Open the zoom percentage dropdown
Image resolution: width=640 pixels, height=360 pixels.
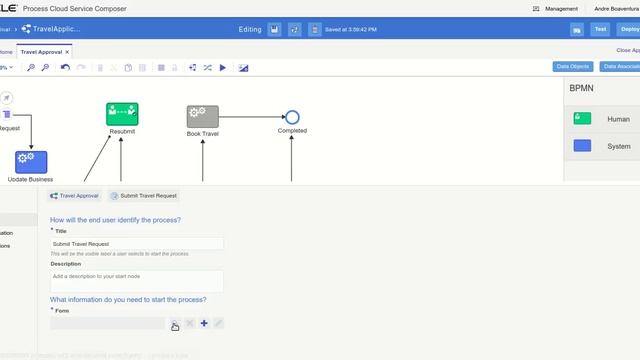click(x=7, y=67)
